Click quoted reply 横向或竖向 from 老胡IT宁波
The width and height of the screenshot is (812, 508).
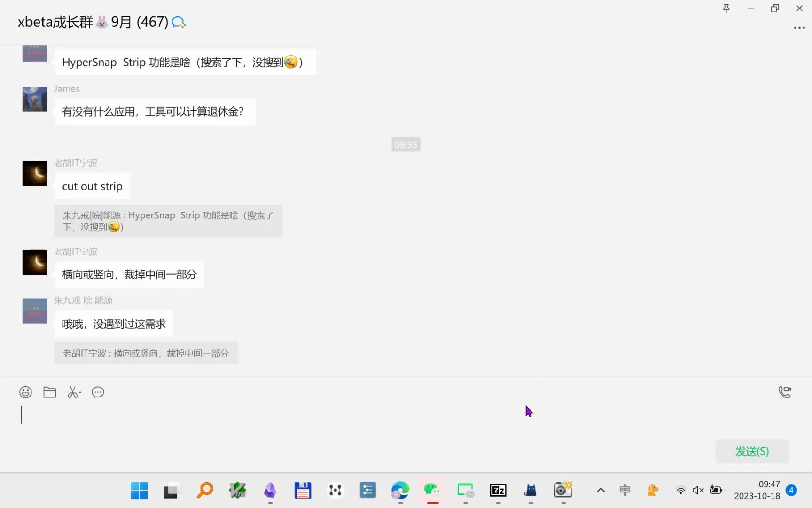coord(146,353)
